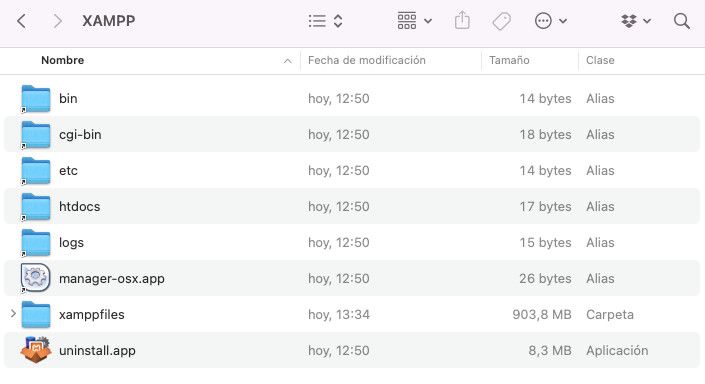Open the Dropbox toolbar icon
This screenshot has height=384, width=705.
629,21
